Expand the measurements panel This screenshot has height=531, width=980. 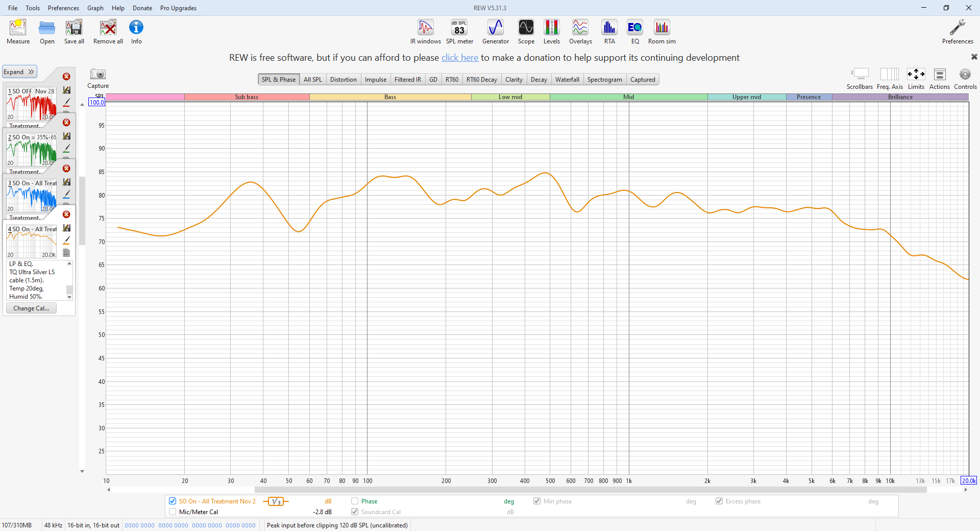(x=19, y=72)
